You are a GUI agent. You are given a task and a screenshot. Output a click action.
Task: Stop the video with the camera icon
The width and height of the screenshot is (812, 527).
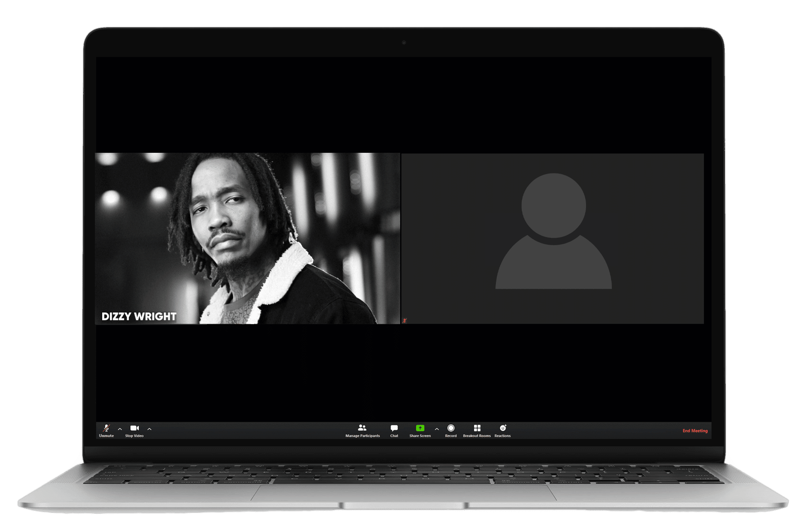[x=135, y=428]
